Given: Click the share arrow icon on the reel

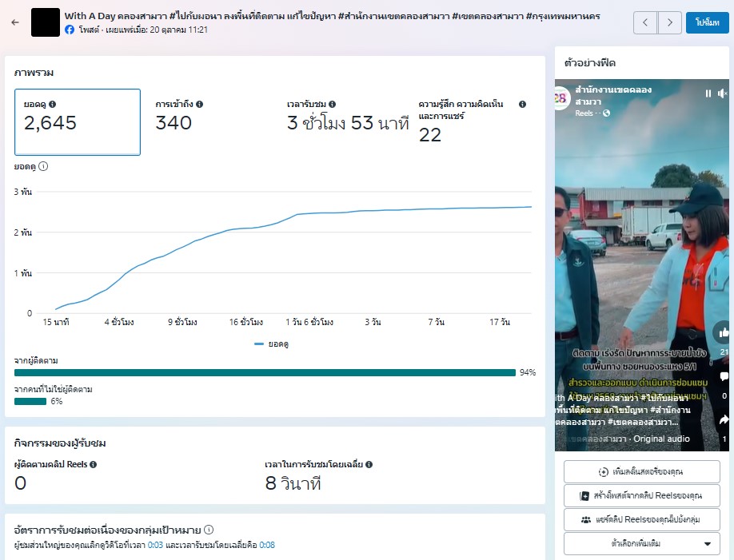Looking at the screenshot, I should (724, 419).
